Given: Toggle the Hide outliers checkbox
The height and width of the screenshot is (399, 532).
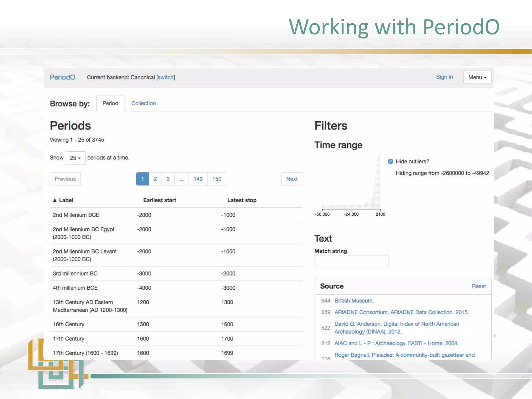Looking at the screenshot, I should (x=390, y=161).
